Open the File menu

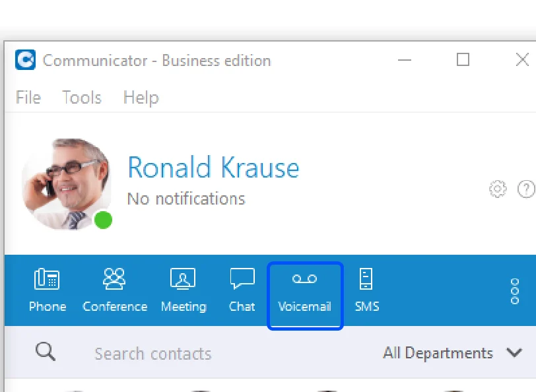(28, 98)
